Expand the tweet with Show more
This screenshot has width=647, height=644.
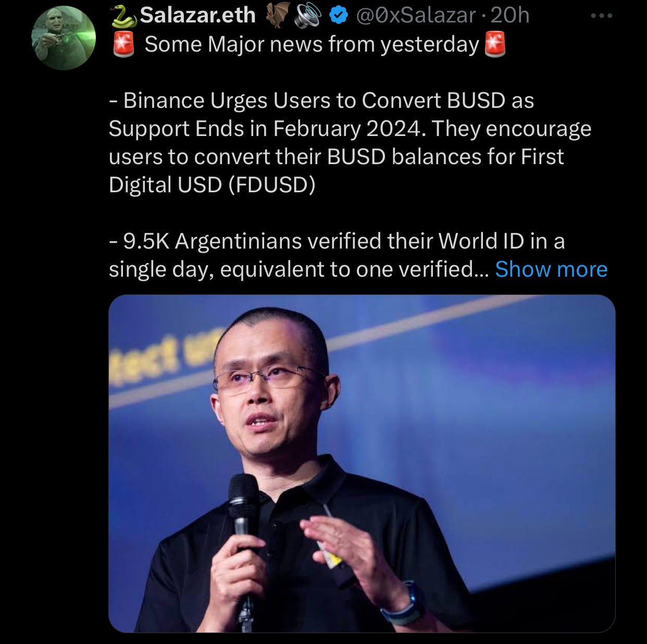pyautogui.click(x=551, y=269)
